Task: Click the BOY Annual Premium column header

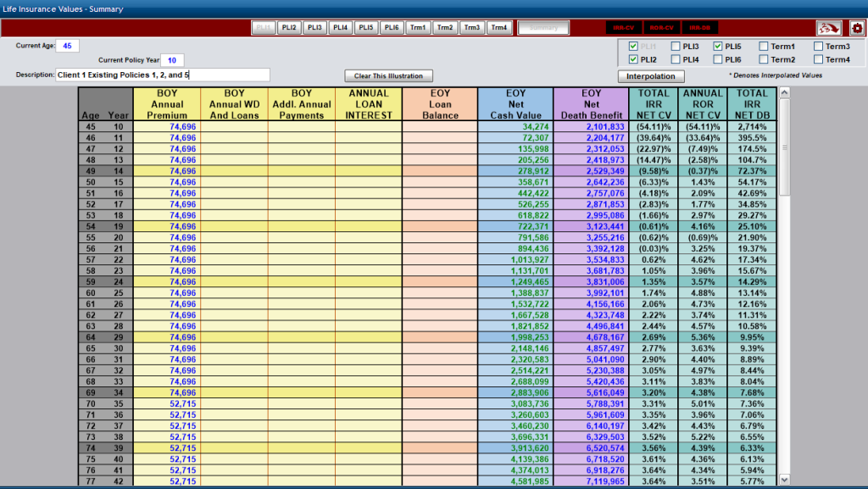Action: click(167, 104)
